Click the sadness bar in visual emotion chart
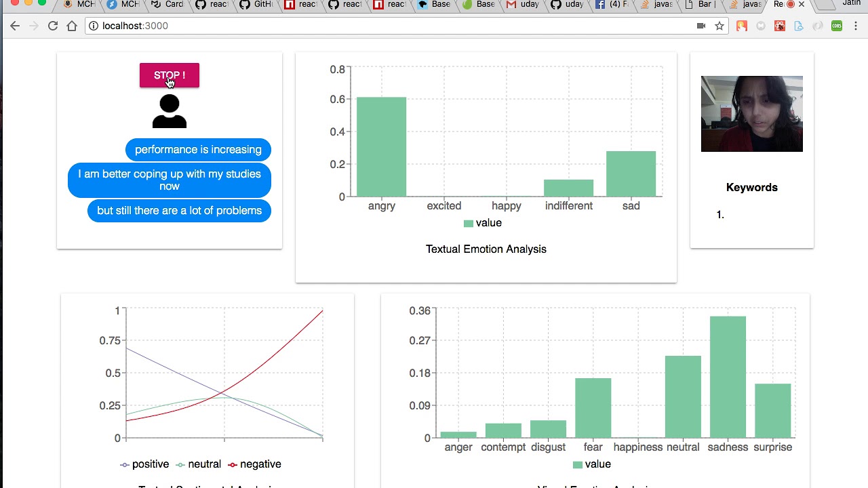Image resolution: width=868 pixels, height=488 pixels. point(728,377)
